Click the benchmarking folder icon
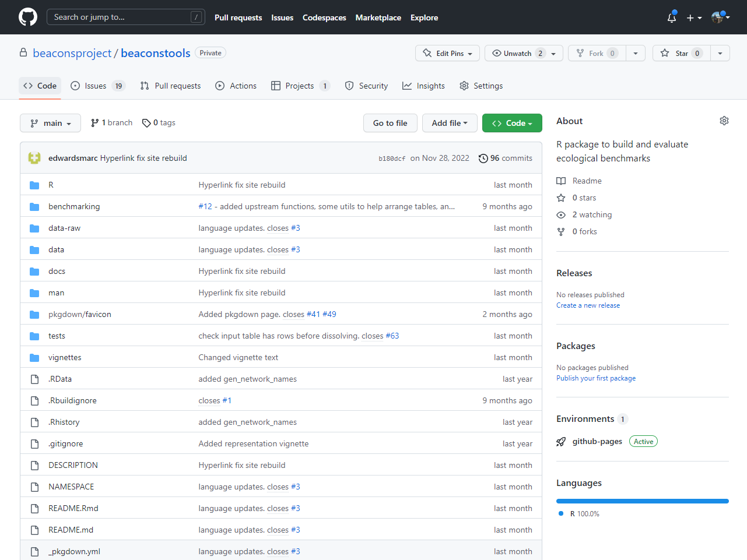 tap(34, 207)
